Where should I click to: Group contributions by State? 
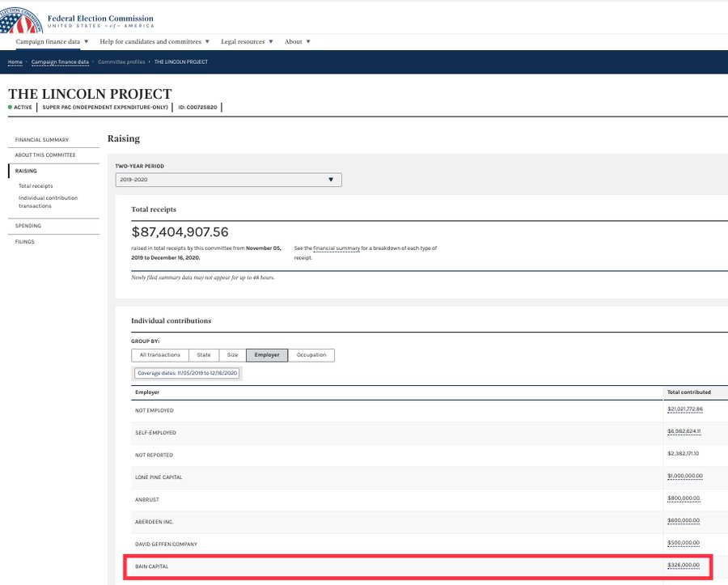[204, 354]
